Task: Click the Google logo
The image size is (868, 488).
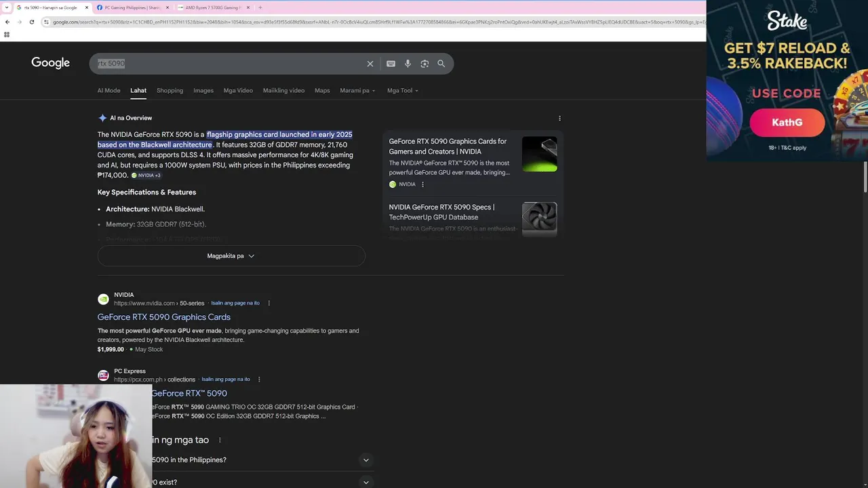Action: pyautogui.click(x=50, y=63)
